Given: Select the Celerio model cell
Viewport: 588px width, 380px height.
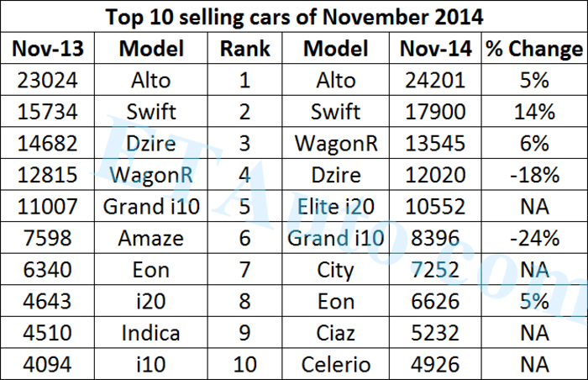Looking at the screenshot, I should 335,364.
